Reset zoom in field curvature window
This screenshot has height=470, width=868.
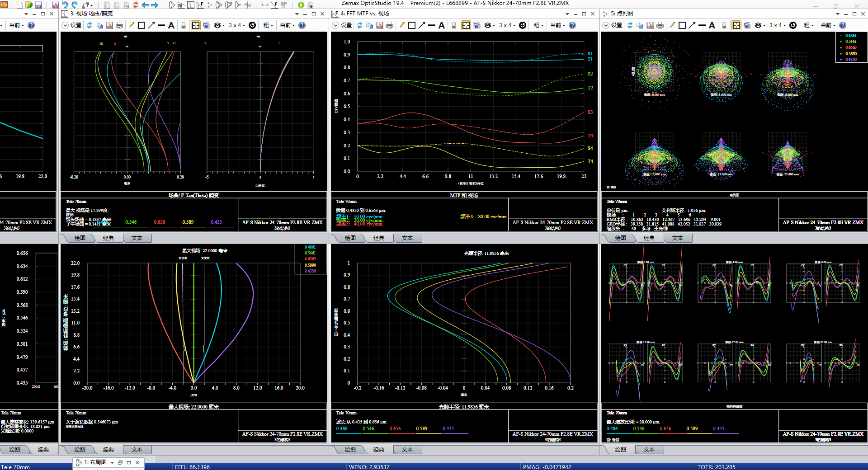click(252, 25)
